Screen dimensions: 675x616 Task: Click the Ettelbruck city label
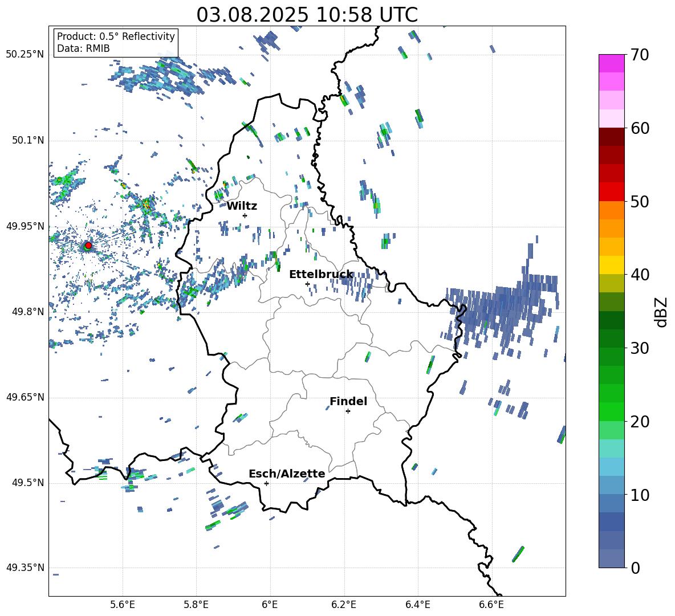click(x=321, y=275)
